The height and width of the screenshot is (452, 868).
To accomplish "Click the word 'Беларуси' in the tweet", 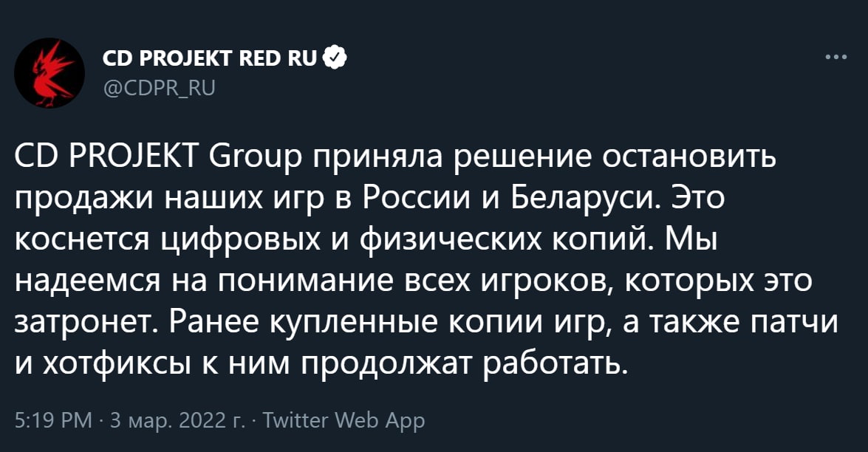I will [584, 199].
